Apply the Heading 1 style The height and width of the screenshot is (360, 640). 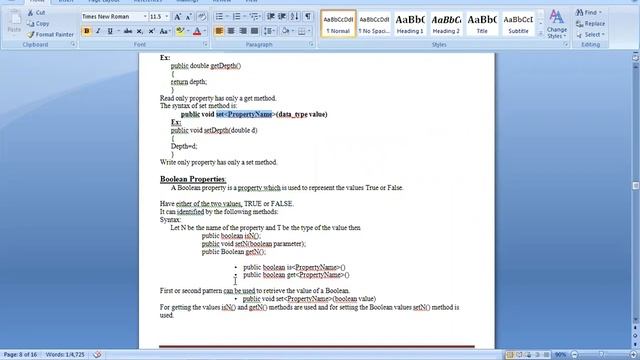coord(410,24)
